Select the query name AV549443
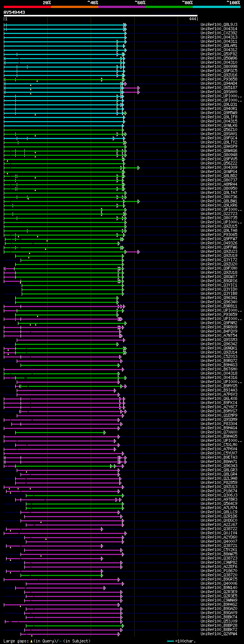Viewport: 244px width, 644px height. 14,12
